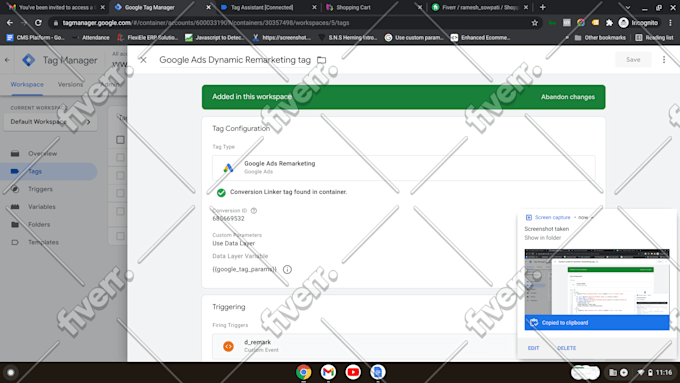The height and width of the screenshot is (383, 680).
Task: Open the Conversion ID help icon
Action: 254,210
